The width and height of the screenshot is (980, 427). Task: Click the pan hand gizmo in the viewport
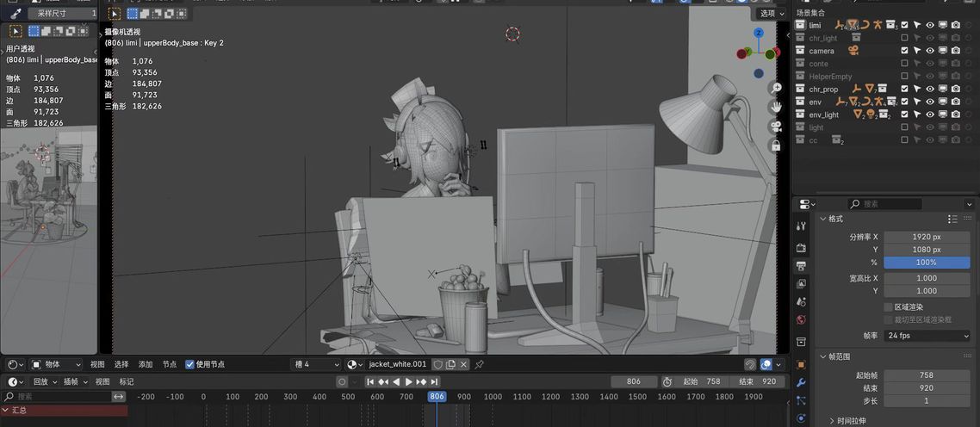coord(776,107)
